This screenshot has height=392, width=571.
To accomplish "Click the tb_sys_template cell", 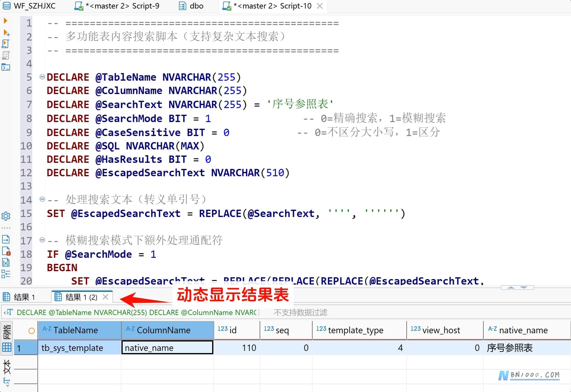I will pos(80,348).
